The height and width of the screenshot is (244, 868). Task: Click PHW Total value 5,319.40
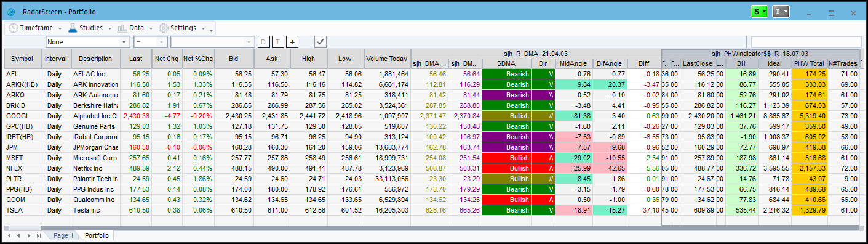tap(810, 116)
